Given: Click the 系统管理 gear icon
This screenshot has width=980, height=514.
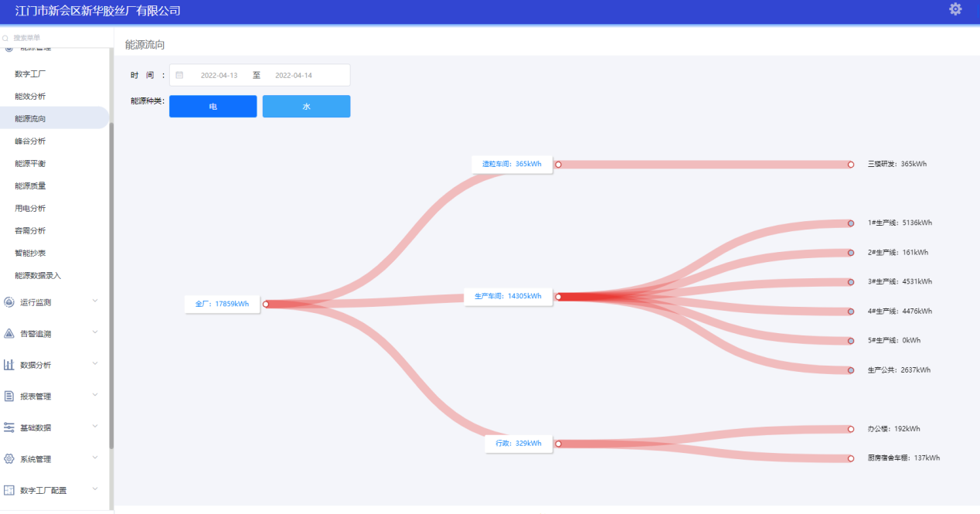Looking at the screenshot, I should tap(9, 459).
